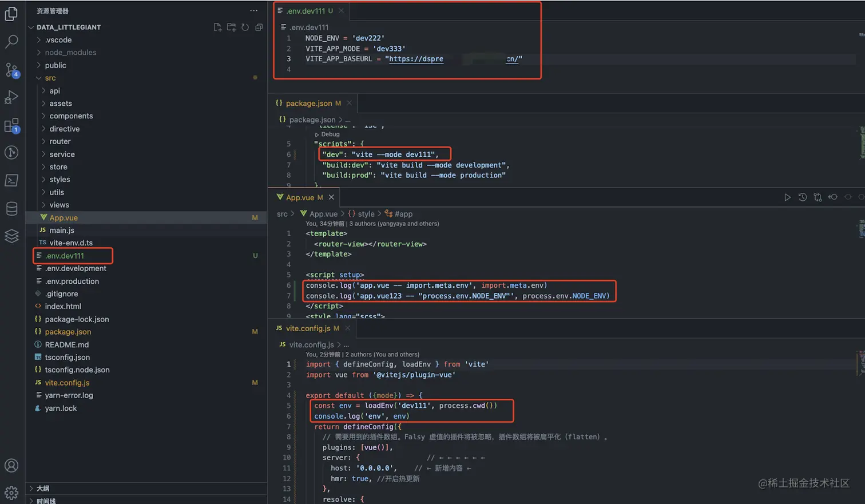The image size is (865, 504).
Task: Open Source Control view with badge 4
Action: (x=11, y=70)
